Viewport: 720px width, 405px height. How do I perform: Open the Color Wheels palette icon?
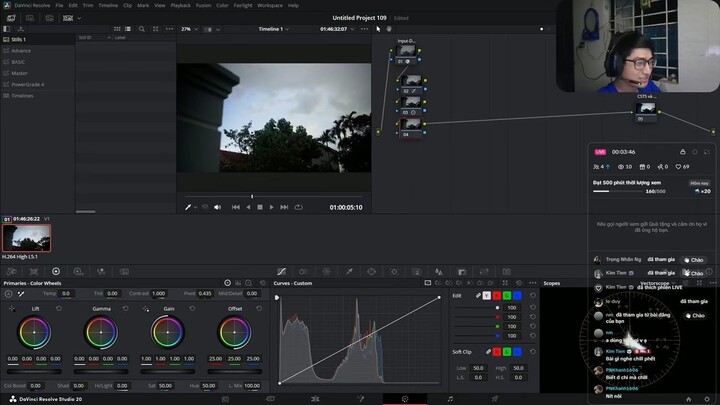(x=56, y=272)
